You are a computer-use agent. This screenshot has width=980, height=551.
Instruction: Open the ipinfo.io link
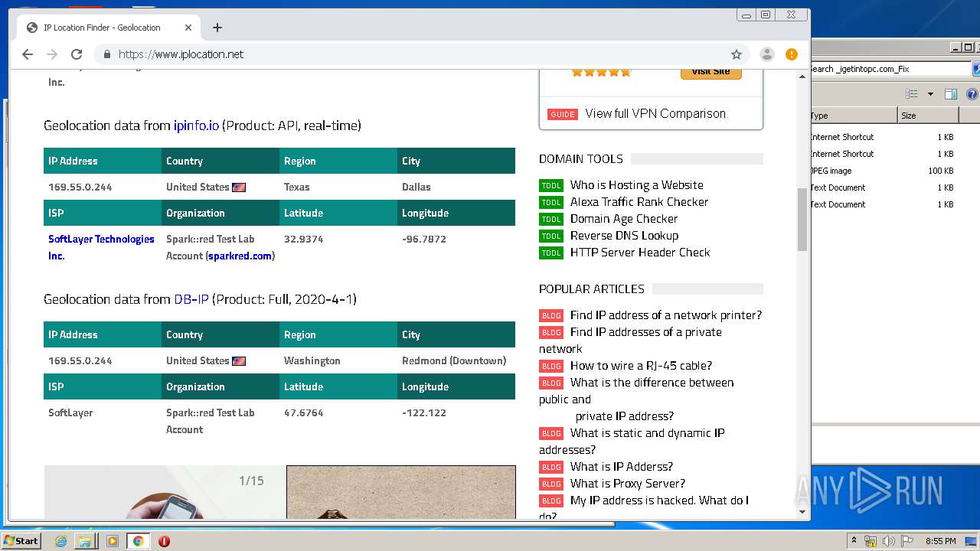pos(196,126)
